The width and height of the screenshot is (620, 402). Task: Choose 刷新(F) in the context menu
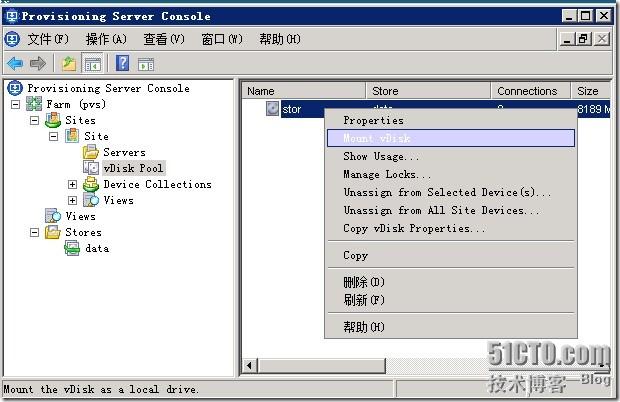pyautogui.click(x=451, y=300)
